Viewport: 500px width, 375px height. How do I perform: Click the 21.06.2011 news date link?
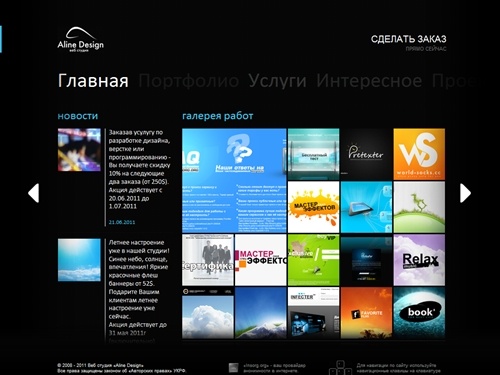[x=122, y=222]
